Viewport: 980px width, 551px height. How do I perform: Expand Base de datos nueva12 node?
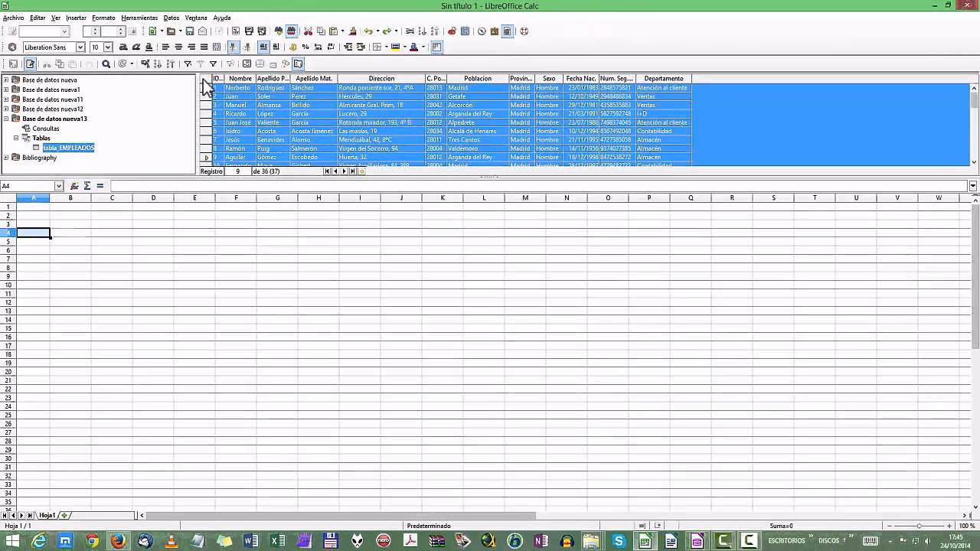tap(6, 109)
